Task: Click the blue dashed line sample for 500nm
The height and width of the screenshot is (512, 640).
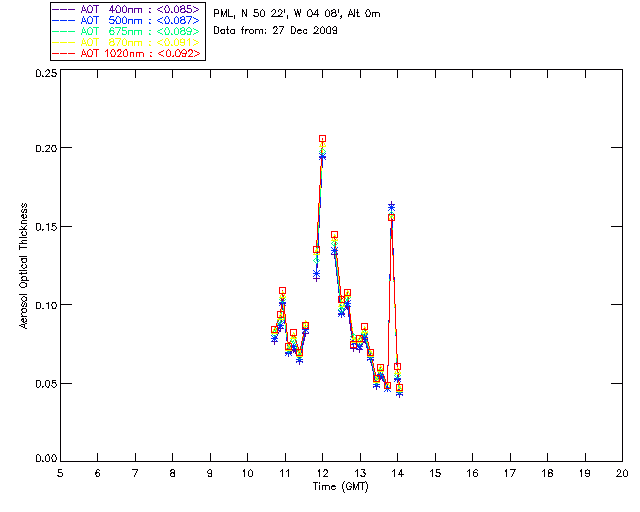Action: [64, 20]
